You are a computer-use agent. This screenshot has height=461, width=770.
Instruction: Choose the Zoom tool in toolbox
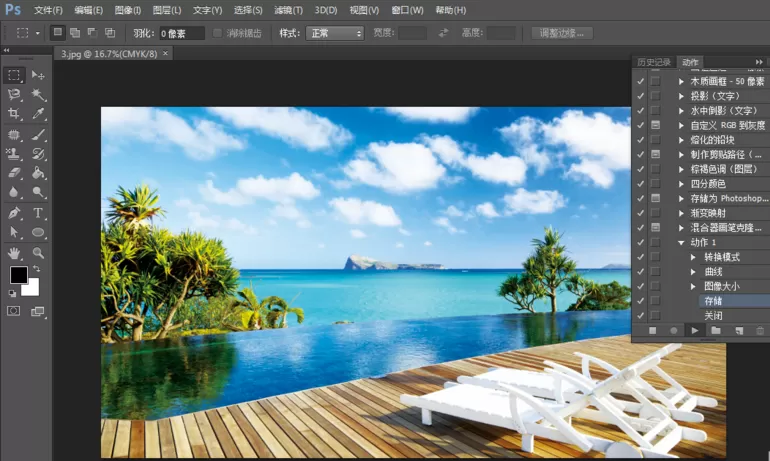click(x=38, y=253)
